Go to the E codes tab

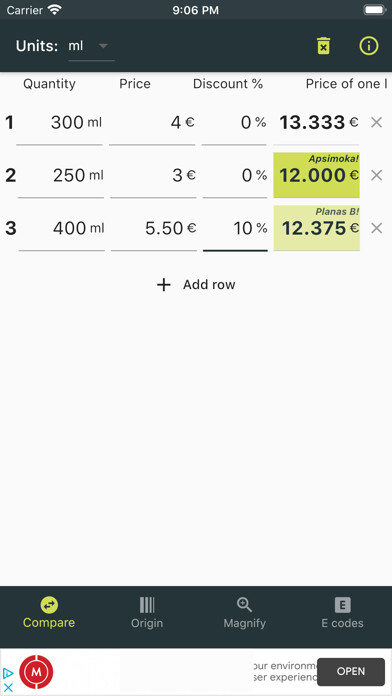pyautogui.click(x=342, y=613)
